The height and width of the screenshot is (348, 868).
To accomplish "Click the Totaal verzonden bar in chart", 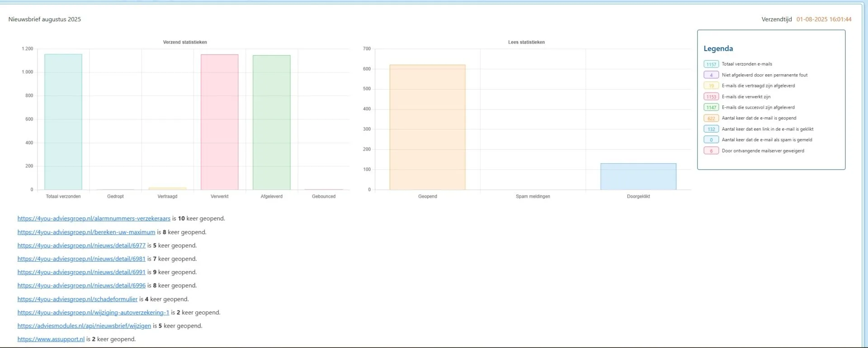I will pos(63,122).
